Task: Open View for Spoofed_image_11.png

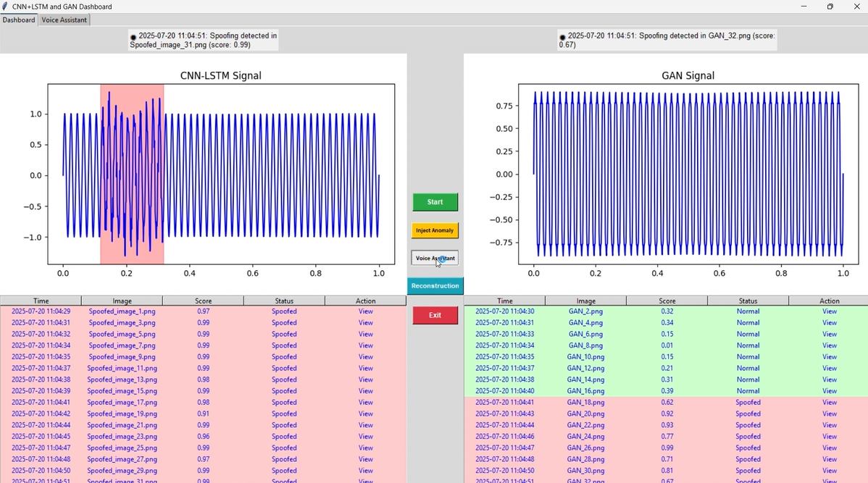Action: (x=365, y=368)
